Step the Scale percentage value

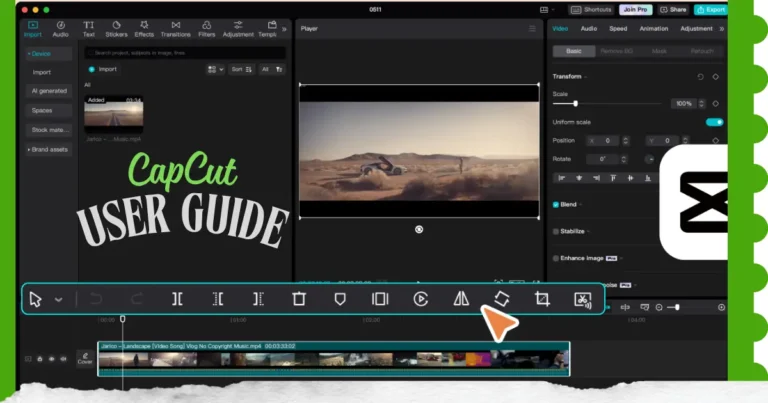(701, 103)
